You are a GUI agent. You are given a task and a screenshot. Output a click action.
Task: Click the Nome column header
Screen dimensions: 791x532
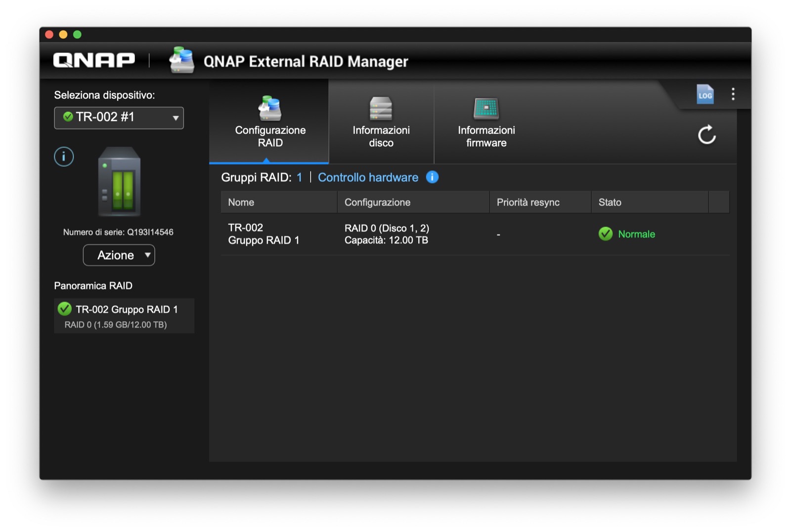coord(279,202)
